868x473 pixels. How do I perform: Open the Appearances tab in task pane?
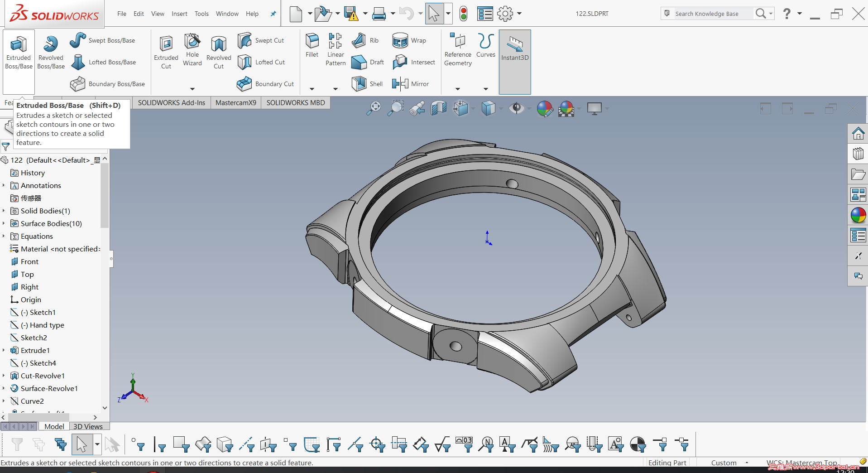[858, 215]
